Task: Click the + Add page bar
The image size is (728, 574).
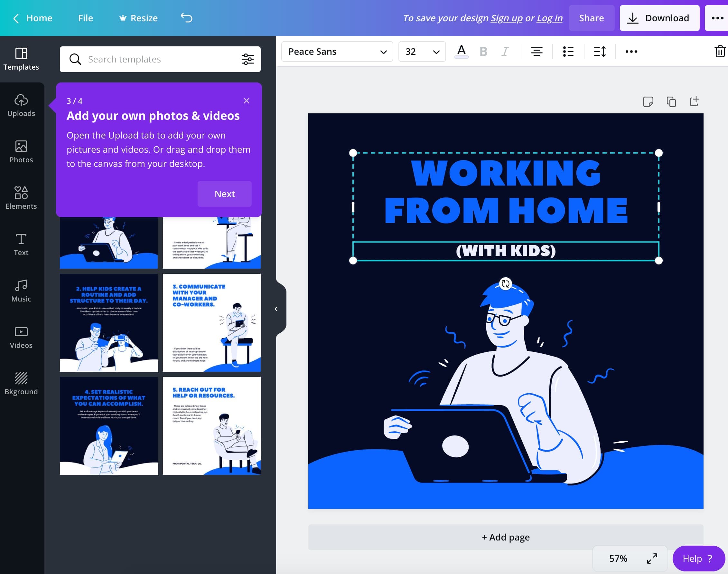Action: coord(506,537)
